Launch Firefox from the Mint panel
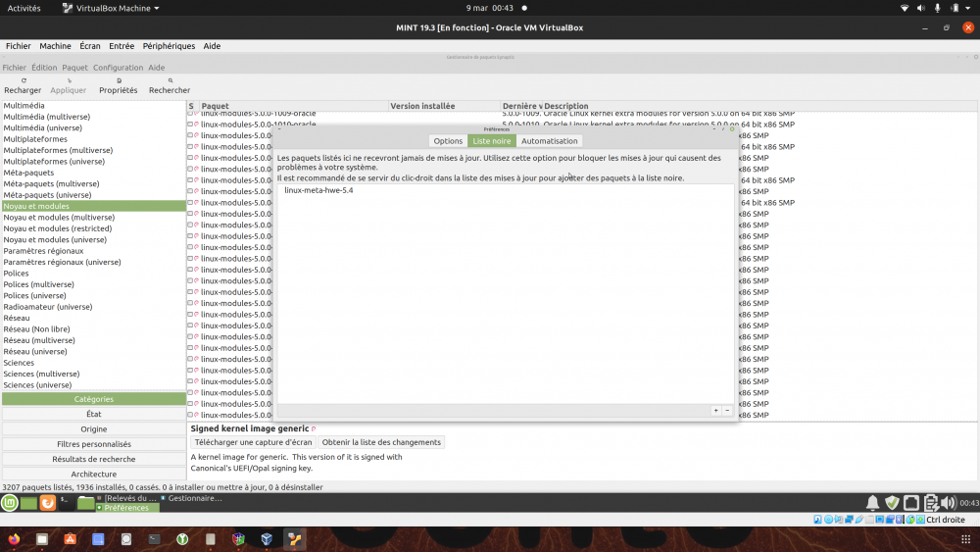 coord(47,503)
